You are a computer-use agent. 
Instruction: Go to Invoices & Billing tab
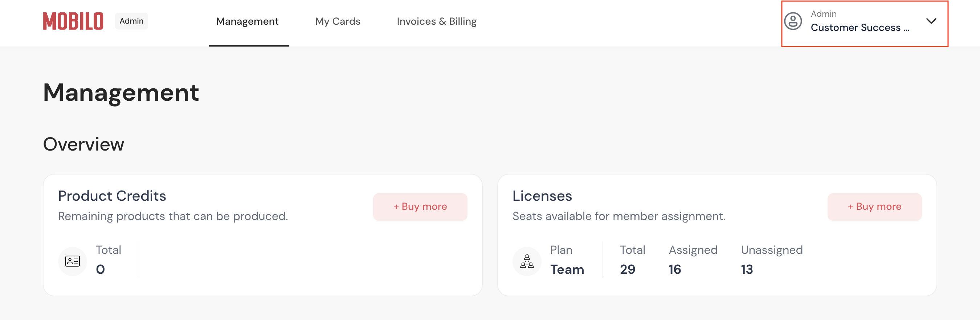(x=436, y=22)
